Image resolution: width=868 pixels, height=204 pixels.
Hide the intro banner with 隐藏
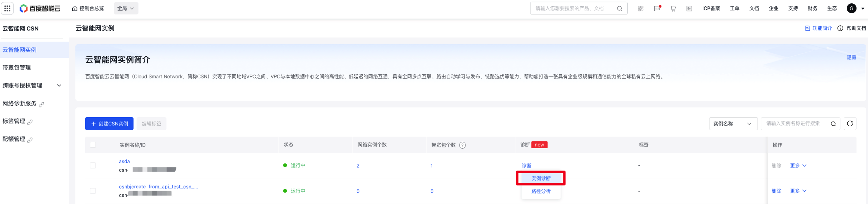click(851, 57)
